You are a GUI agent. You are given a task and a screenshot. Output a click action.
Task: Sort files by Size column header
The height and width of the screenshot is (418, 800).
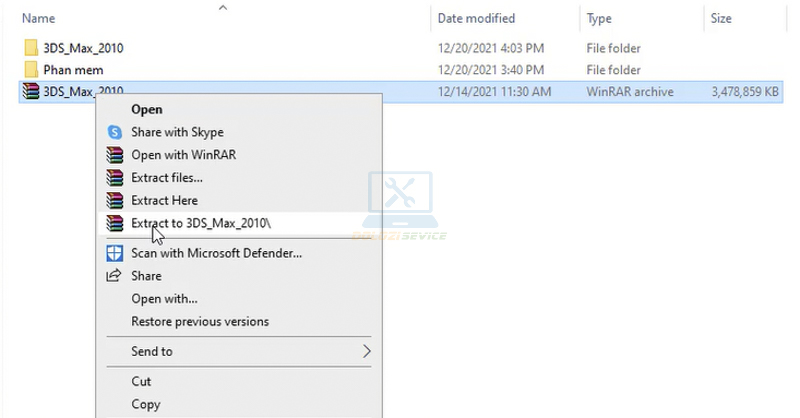coord(720,18)
